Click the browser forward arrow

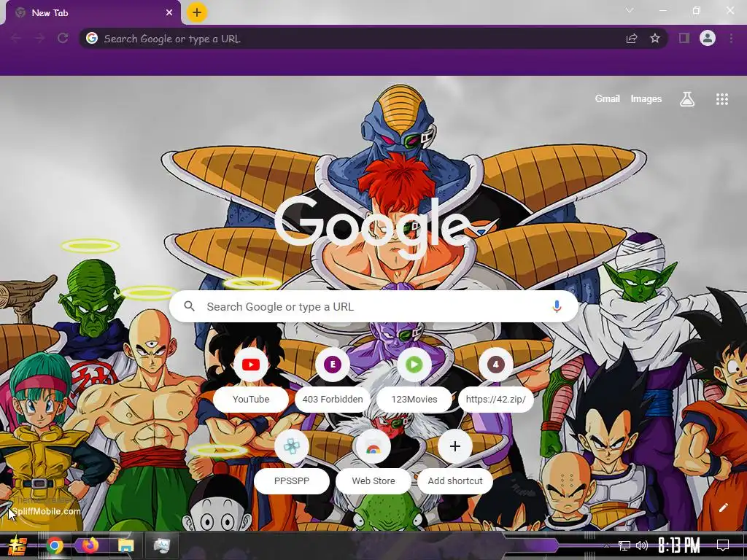pos(39,39)
